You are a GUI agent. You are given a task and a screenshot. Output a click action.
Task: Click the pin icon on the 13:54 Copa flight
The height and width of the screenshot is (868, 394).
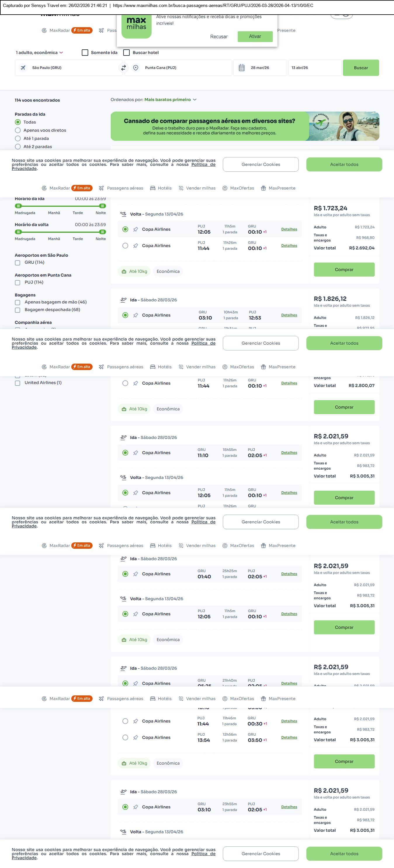click(136, 738)
